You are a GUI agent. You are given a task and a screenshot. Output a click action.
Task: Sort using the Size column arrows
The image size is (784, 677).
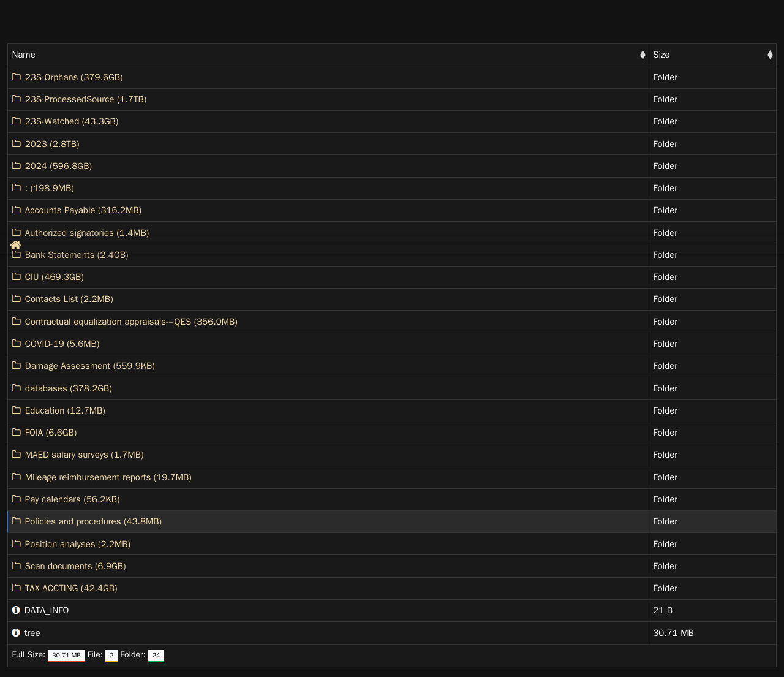pyautogui.click(x=769, y=55)
